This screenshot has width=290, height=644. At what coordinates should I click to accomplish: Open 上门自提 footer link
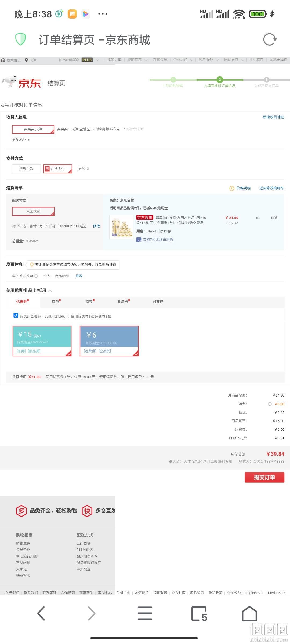click(x=84, y=543)
